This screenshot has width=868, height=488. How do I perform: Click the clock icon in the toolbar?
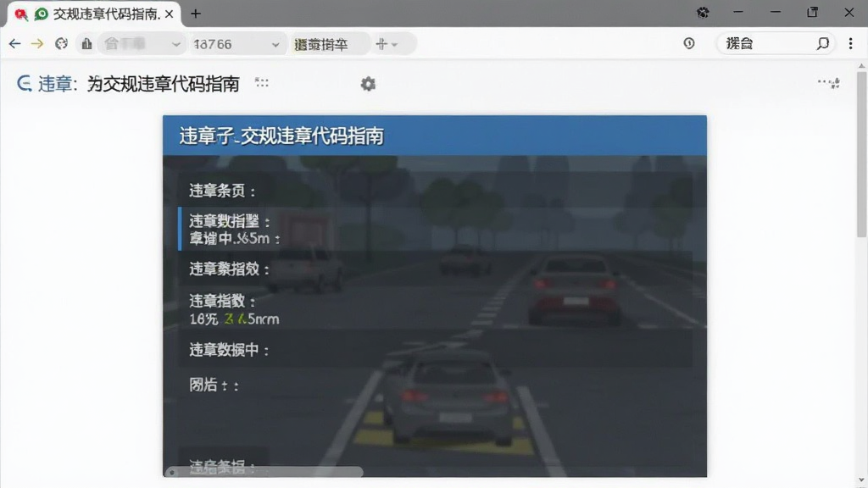point(688,43)
